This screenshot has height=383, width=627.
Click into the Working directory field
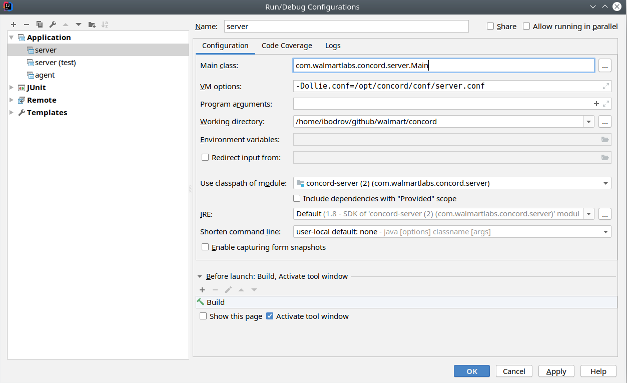click(x=438, y=122)
